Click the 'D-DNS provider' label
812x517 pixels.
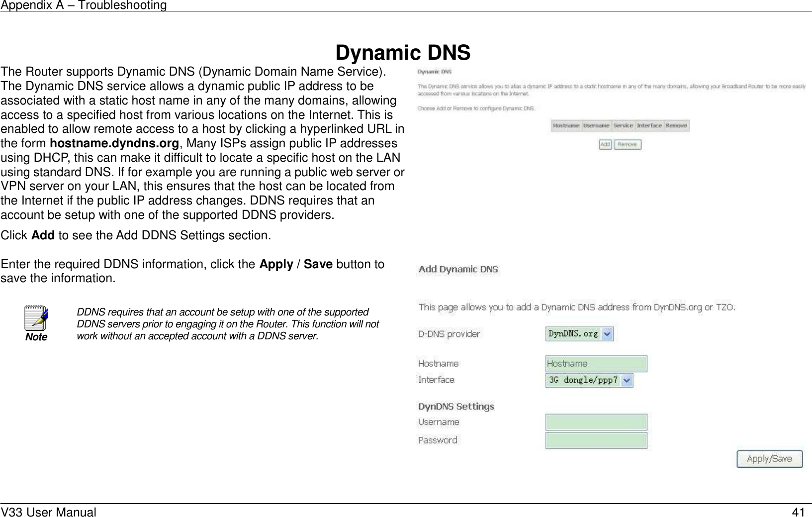point(449,334)
